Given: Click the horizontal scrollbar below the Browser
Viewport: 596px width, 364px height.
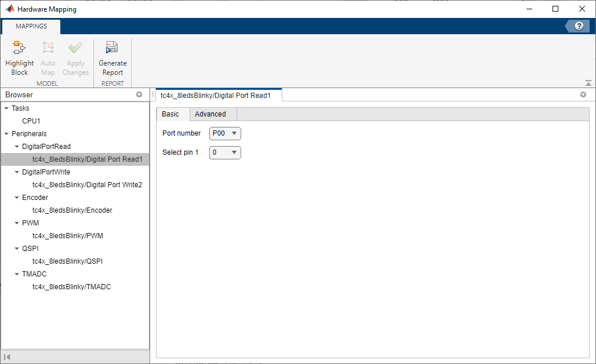Looking at the screenshot, I should click(x=75, y=357).
